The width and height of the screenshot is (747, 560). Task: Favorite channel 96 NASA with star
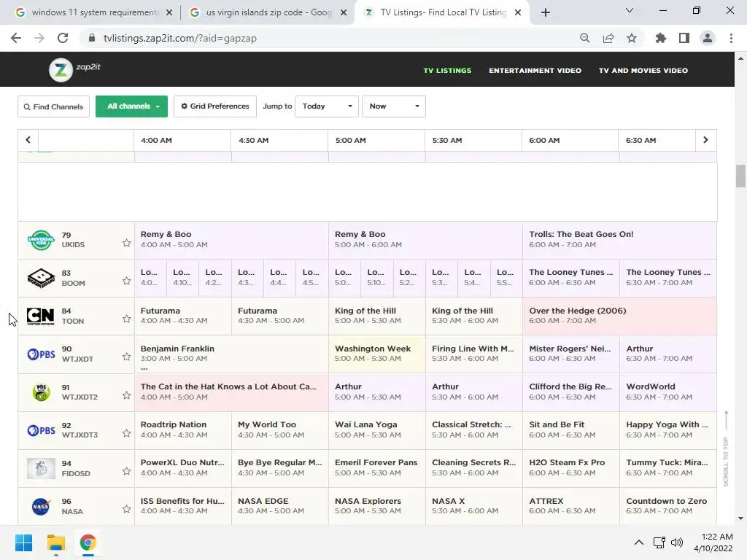pyautogui.click(x=126, y=509)
